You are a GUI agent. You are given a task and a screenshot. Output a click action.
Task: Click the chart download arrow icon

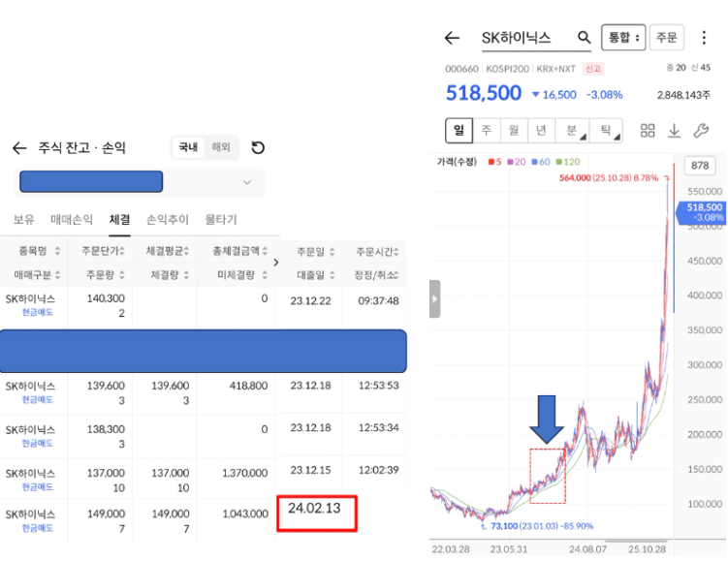(675, 131)
